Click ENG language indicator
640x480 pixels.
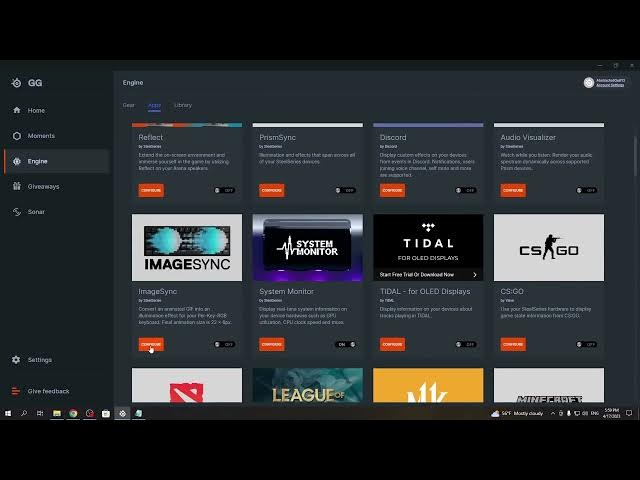tap(595, 413)
